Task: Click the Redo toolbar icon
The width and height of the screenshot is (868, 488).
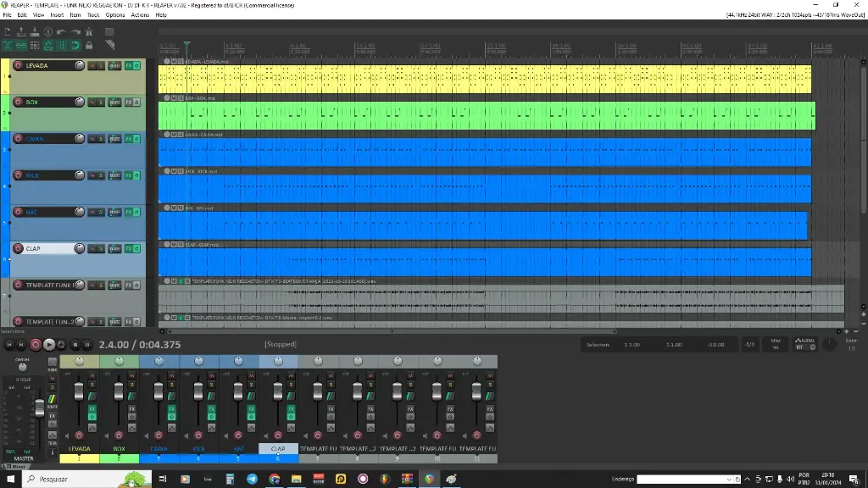Action: point(75,32)
